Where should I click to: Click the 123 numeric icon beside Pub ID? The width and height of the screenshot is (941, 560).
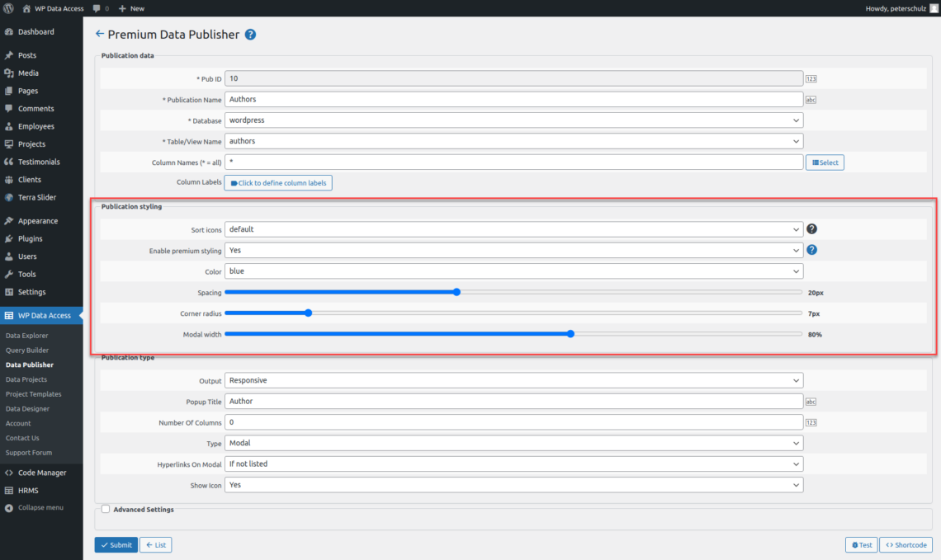(809, 78)
